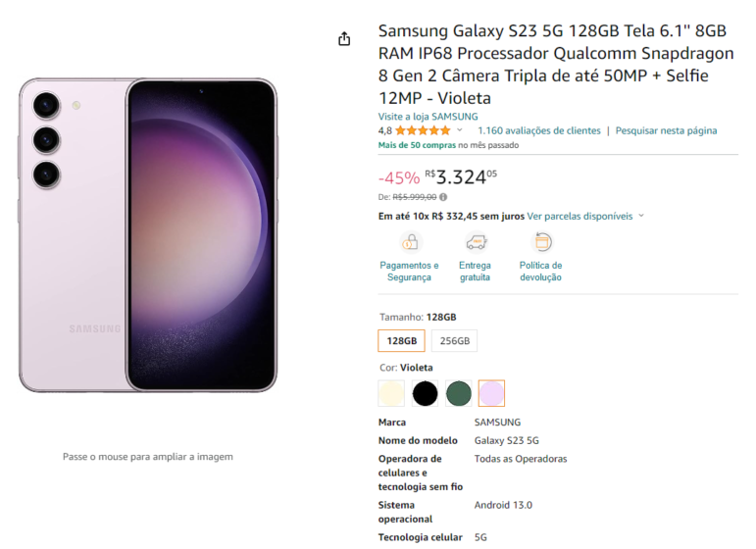Expand the star rating dropdown arrow
756x549 pixels.
459,130
